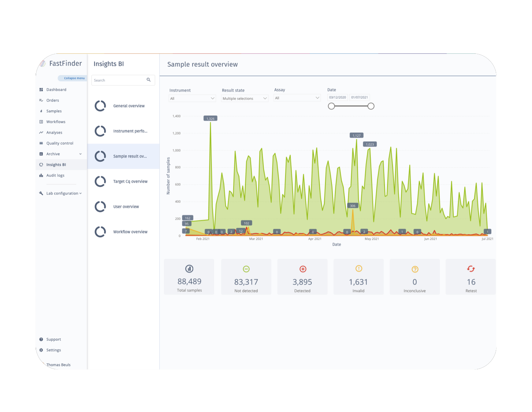
Task: Click the Thomas Beuls user name
Action: pos(58,365)
